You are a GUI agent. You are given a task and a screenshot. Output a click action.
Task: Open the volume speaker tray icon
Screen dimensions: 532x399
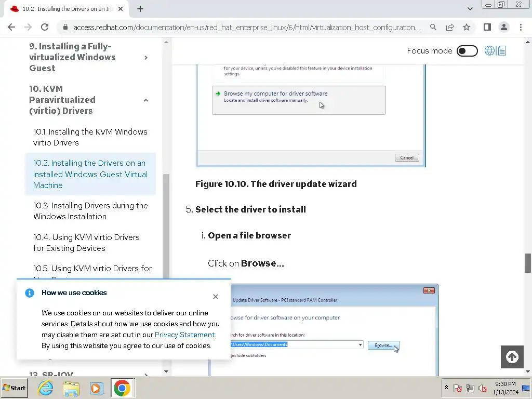(x=482, y=388)
